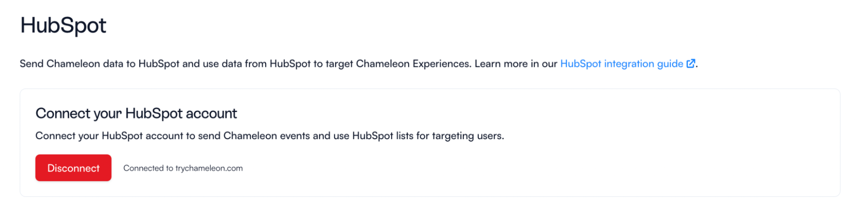868x206 pixels.
Task: Click the word "integration" in the blue link
Action: pyautogui.click(x=629, y=64)
